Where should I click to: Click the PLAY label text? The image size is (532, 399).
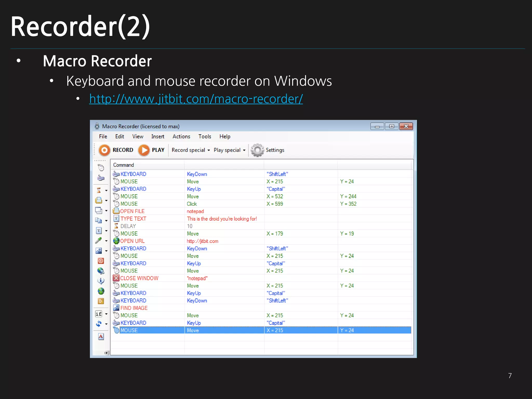(158, 150)
